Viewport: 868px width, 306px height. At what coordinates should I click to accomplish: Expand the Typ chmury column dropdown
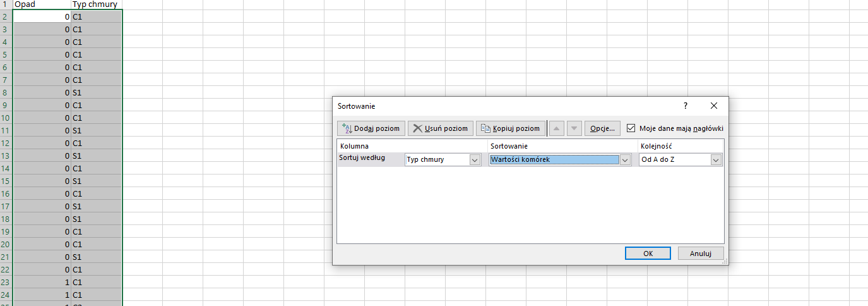[475, 160]
